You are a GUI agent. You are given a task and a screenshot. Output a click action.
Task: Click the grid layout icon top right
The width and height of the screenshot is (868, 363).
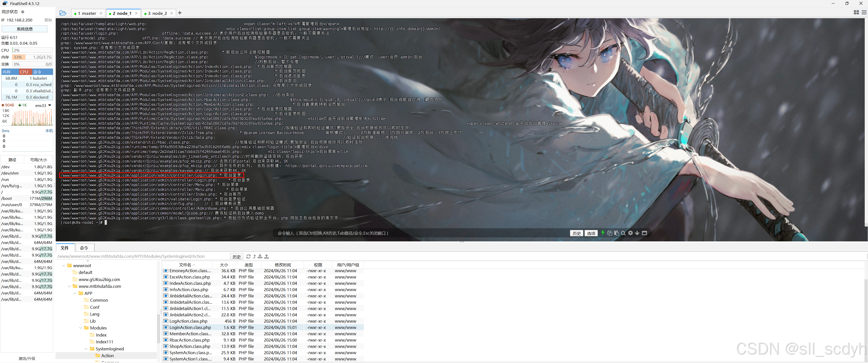coord(856,12)
